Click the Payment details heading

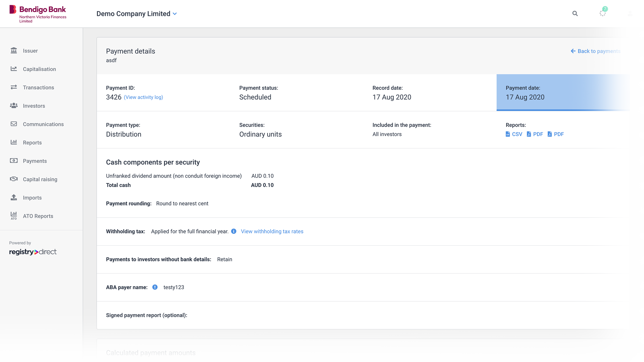tap(131, 51)
